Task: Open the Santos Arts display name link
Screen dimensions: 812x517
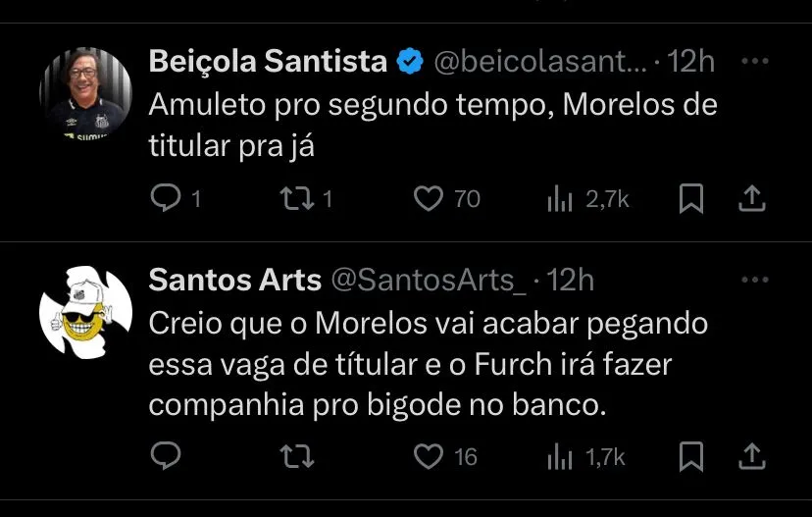Action: pos(234,281)
